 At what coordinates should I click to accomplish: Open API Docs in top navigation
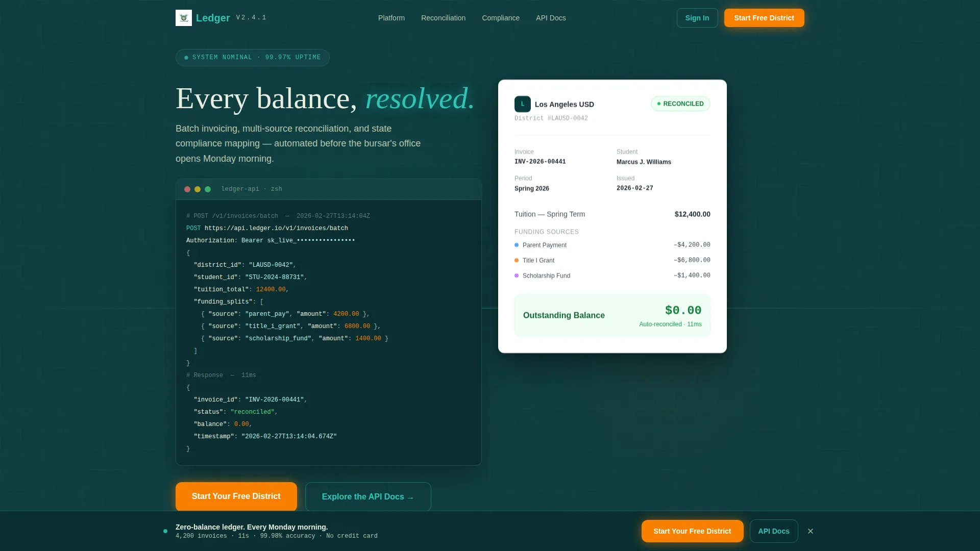click(551, 18)
